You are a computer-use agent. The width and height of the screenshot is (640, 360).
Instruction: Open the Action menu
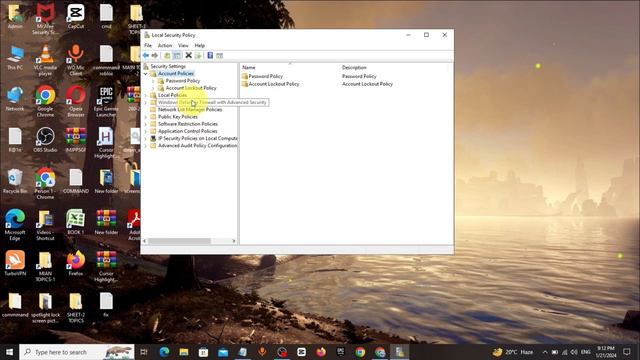pyautogui.click(x=165, y=45)
